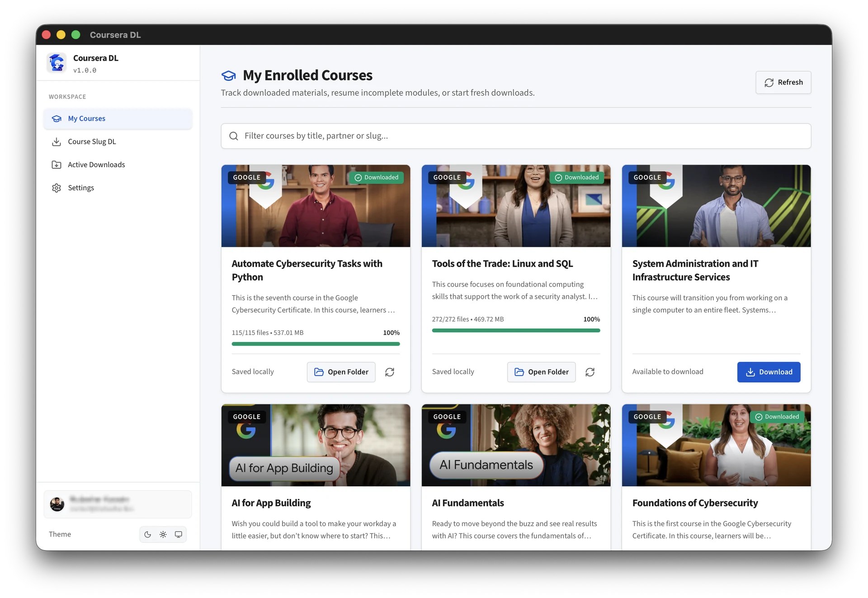Open Foundations of Cybersecurity thumbnail
Screen dimensions: 868x598
click(x=716, y=445)
